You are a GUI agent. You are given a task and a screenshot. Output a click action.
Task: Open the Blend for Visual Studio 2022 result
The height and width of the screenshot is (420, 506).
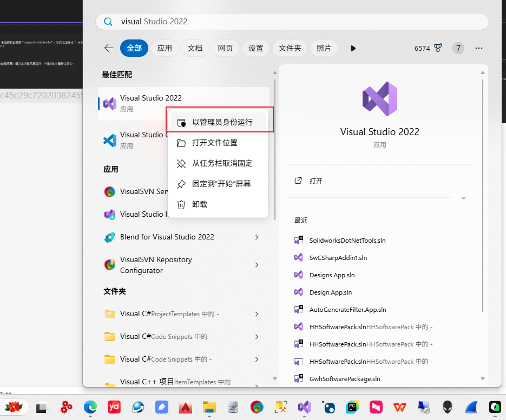[x=167, y=237]
